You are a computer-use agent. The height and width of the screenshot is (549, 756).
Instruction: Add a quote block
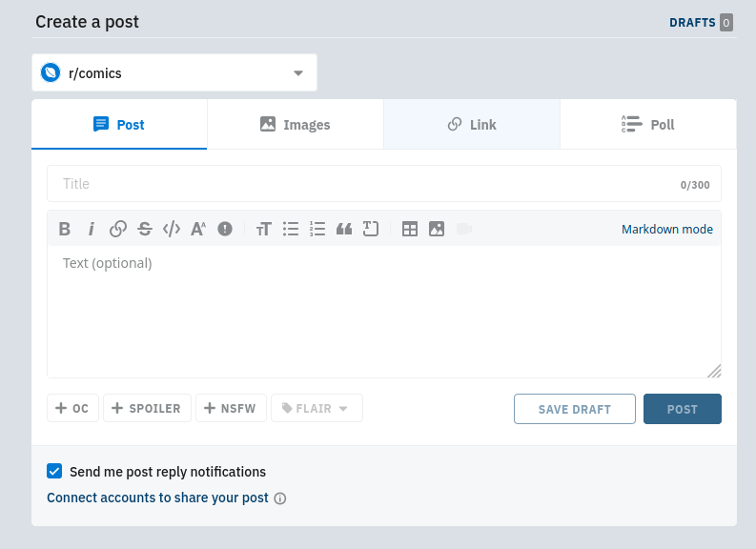(x=344, y=229)
